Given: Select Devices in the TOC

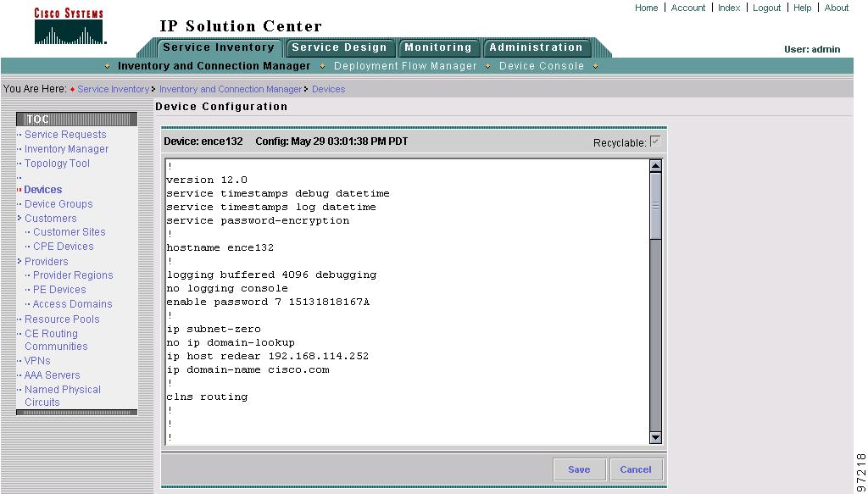Looking at the screenshot, I should (x=43, y=189).
